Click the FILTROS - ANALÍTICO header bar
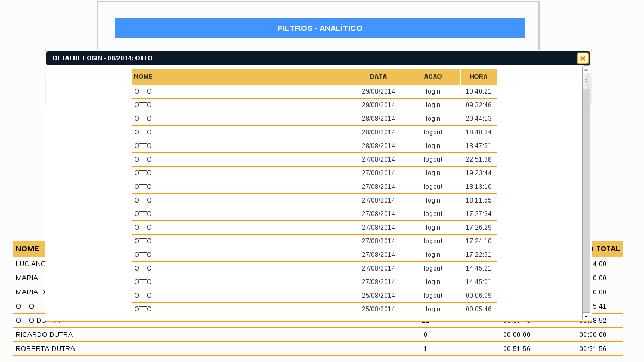Image resolution: width=644 pixels, height=362 pixels. tap(319, 28)
